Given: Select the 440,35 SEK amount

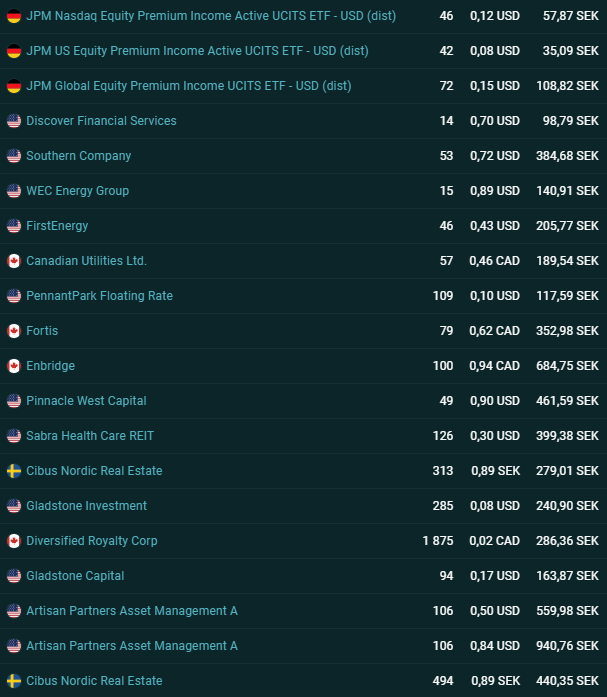Looking at the screenshot, I should (567, 681).
